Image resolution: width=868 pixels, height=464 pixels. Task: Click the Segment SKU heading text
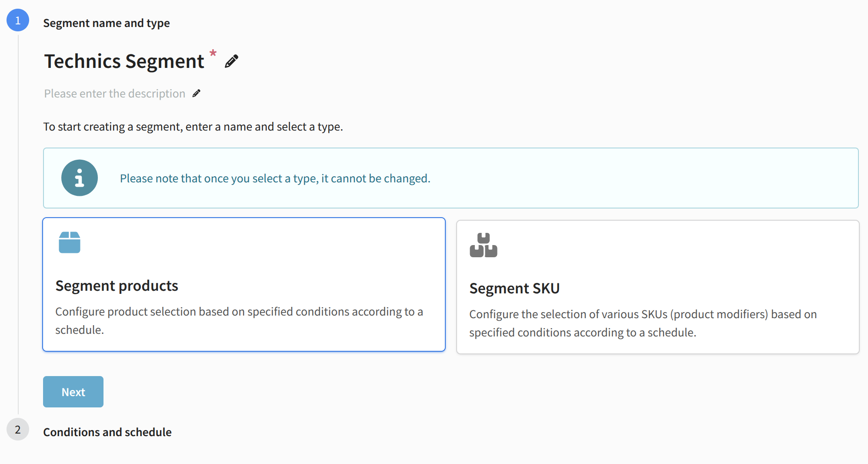tap(514, 289)
